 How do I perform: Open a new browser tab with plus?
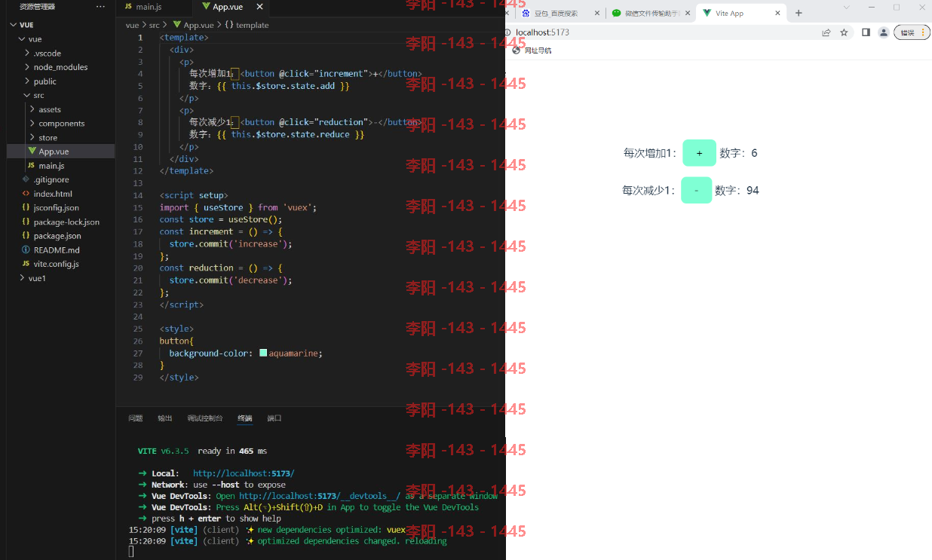click(x=799, y=13)
